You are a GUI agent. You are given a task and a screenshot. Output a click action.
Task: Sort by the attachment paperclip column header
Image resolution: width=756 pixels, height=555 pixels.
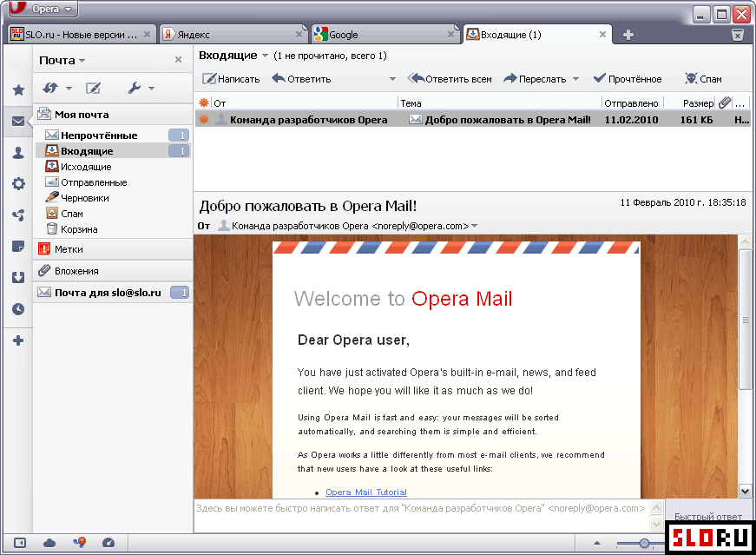pyautogui.click(x=724, y=102)
